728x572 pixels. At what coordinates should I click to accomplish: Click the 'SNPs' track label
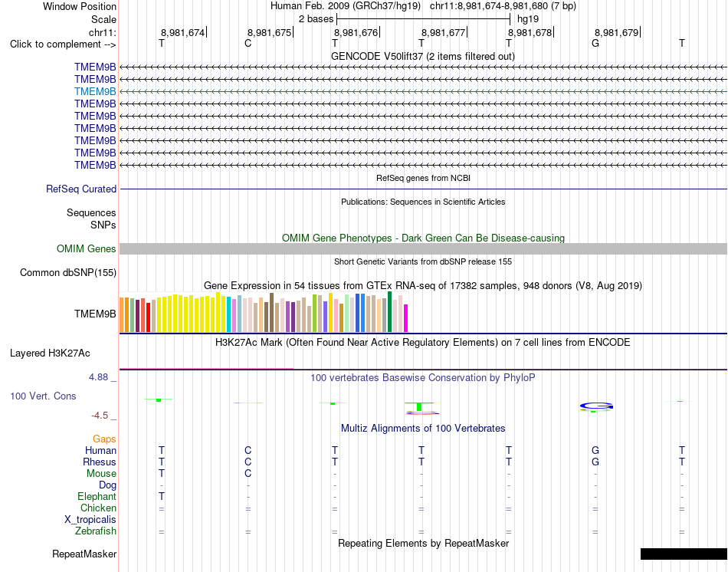tap(103, 225)
